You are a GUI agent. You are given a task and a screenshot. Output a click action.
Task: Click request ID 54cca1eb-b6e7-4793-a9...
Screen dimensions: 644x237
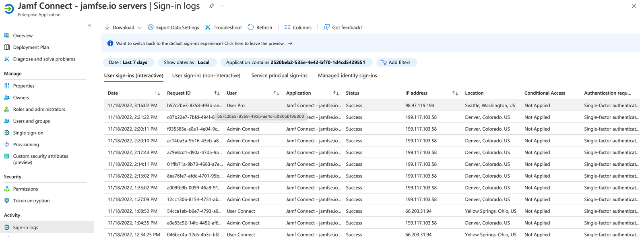(194, 211)
